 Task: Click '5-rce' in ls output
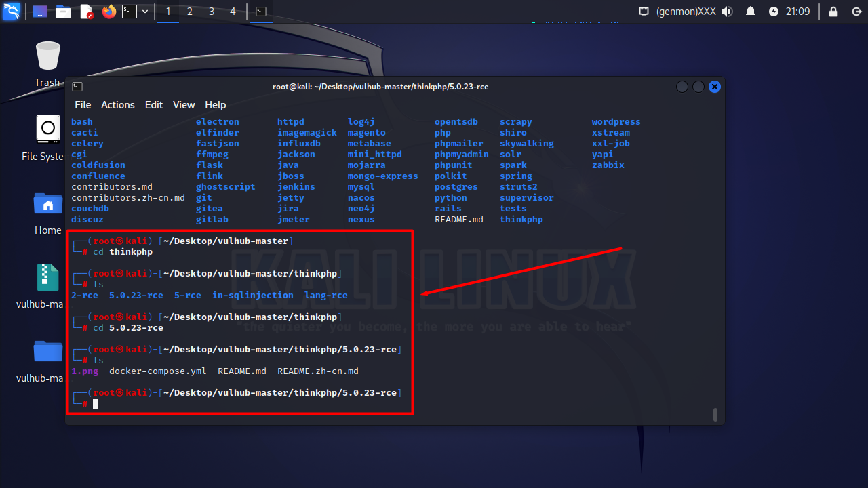click(x=188, y=295)
